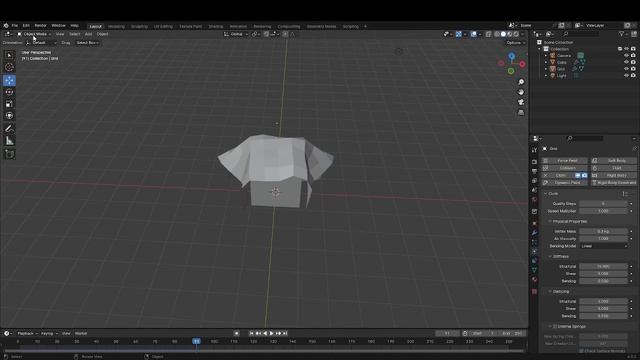Viewport: 640px width, 360px height.
Task: Click the red X axis gizmo
Action: (x=522, y=64)
